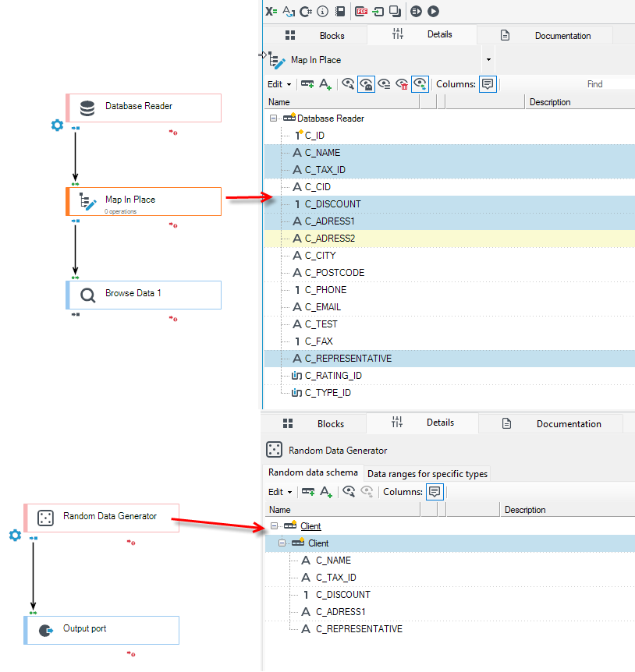Screen dimensions: 635x672
Task: Add attribute in Random Data Generator toolbar
Action: click(x=326, y=492)
